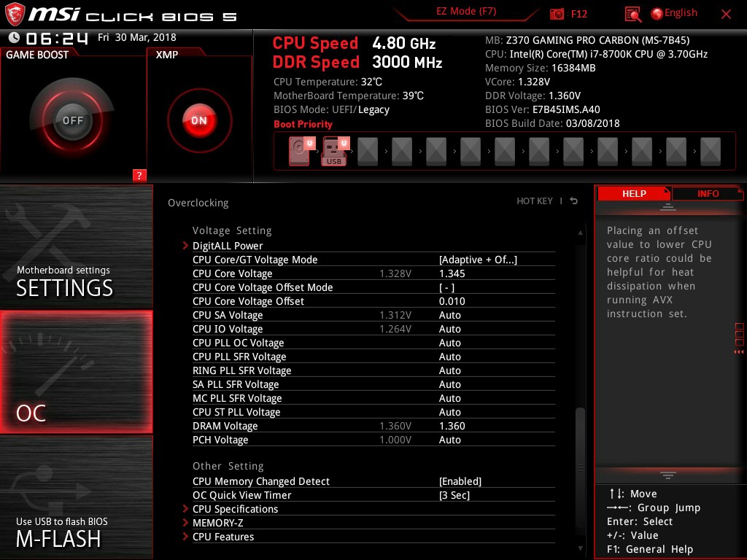Select the hard disk boot priority icon
This screenshot has width=747, height=560.
[301, 151]
